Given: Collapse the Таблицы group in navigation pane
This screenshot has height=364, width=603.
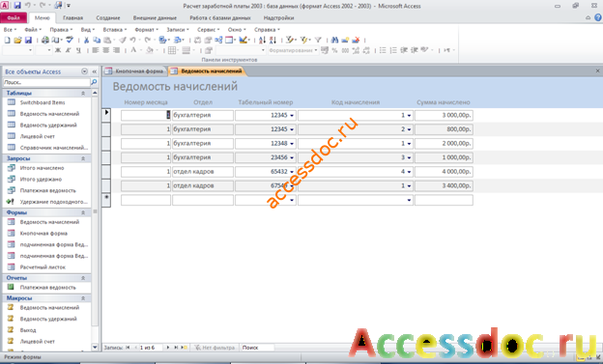Looking at the screenshot, I should pyautogui.click(x=83, y=93).
